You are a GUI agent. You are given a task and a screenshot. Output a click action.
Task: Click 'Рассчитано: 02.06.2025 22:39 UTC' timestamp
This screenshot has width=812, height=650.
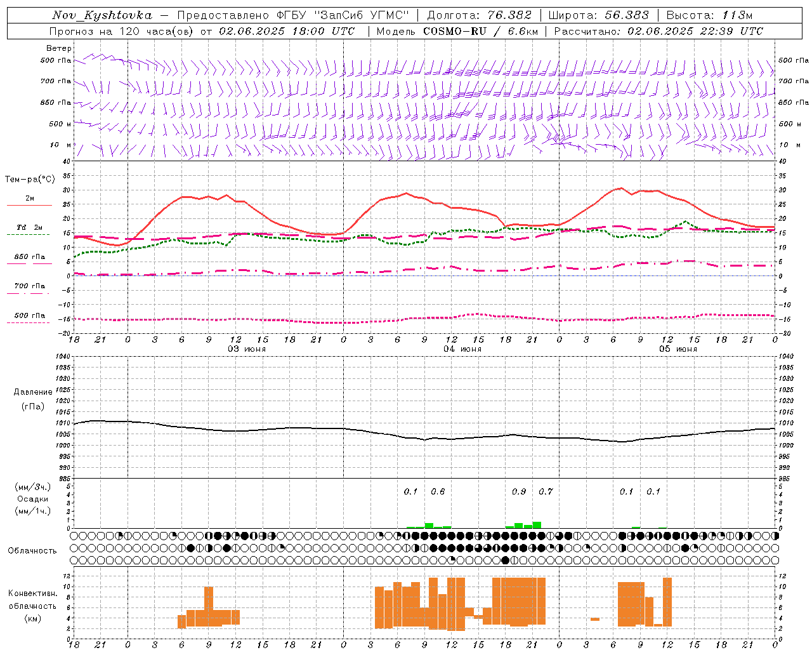[658, 31]
